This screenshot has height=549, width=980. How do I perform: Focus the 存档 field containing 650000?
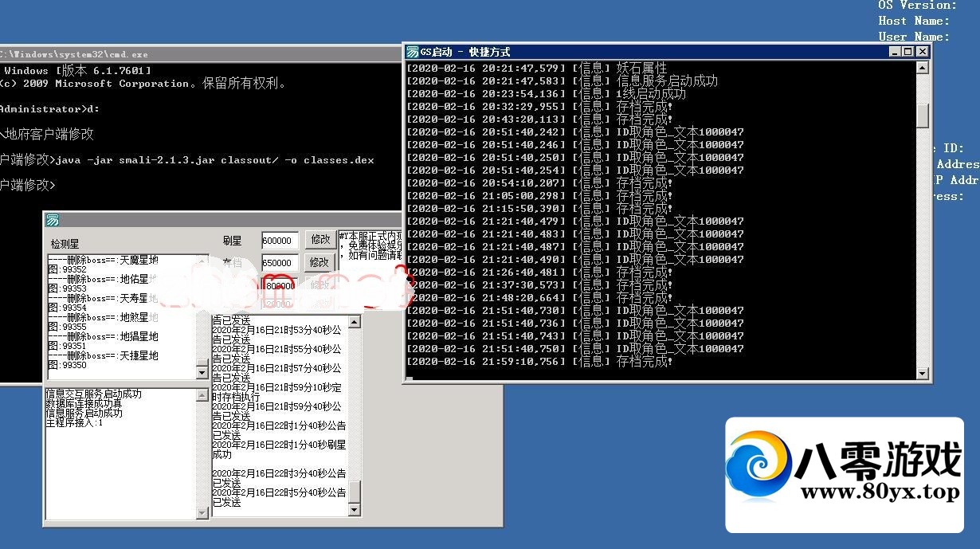click(x=280, y=263)
